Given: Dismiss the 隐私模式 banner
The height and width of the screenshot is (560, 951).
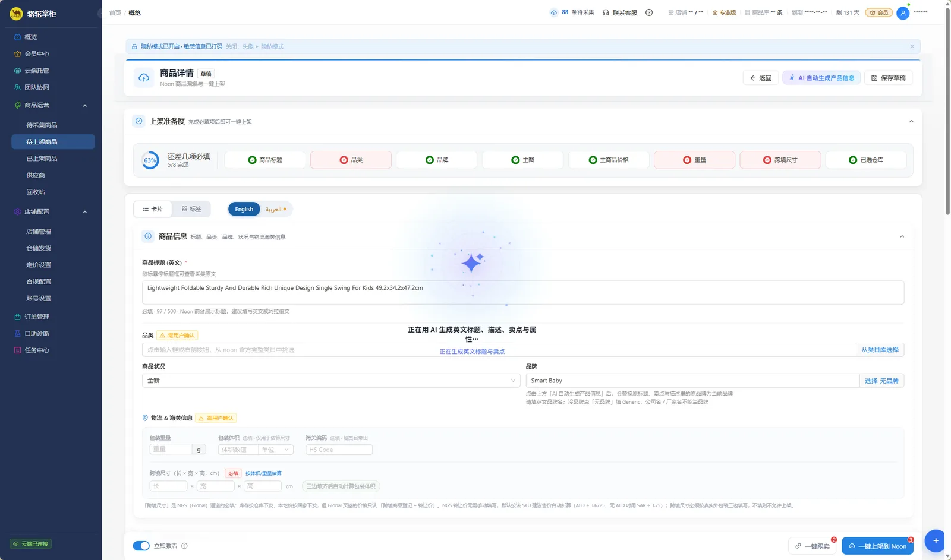Looking at the screenshot, I should point(912,46).
